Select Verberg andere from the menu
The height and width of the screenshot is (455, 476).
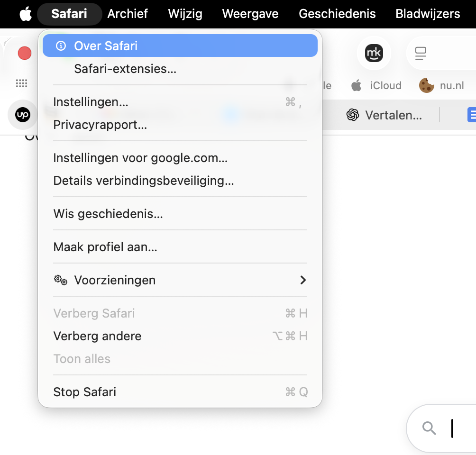click(x=97, y=336)
